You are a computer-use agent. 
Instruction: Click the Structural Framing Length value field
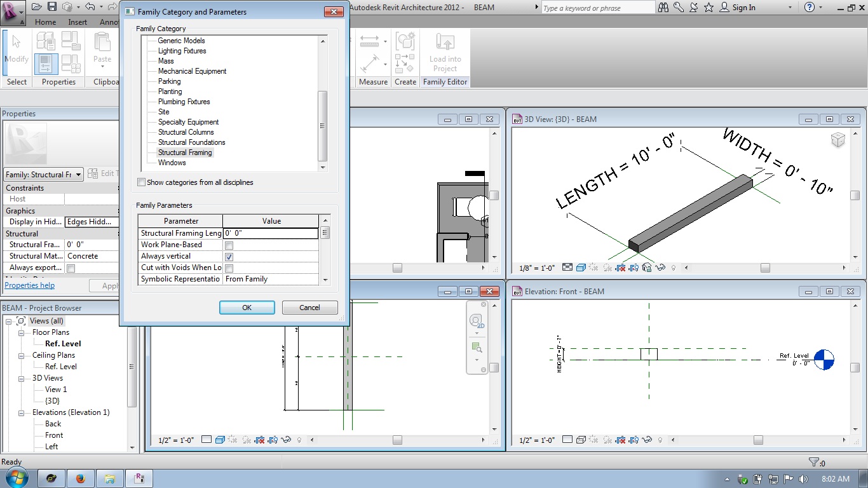coord(271,233)
